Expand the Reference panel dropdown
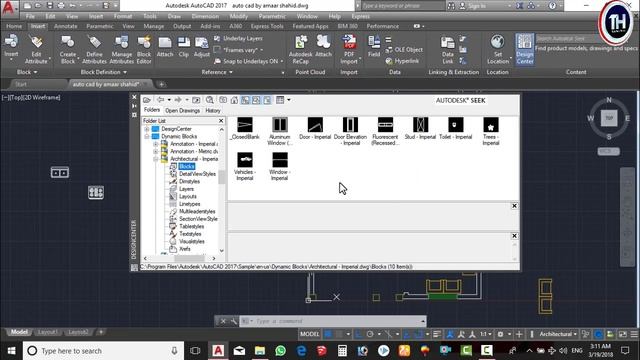 point(217,72)
